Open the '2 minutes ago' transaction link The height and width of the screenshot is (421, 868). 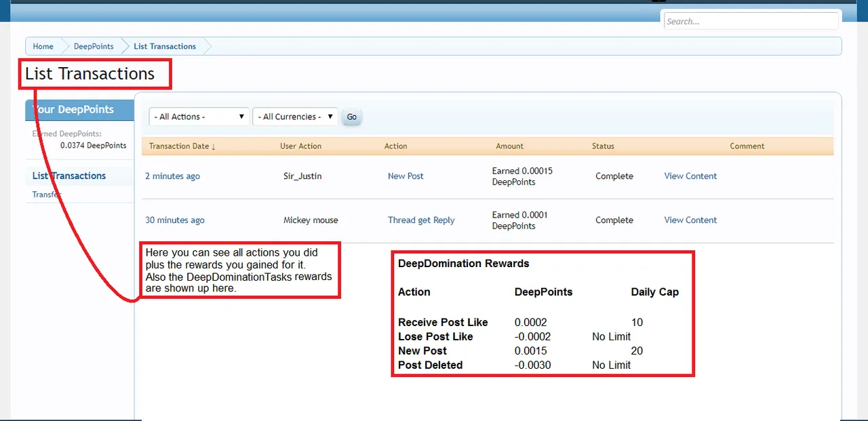pyautogui.click(x=172, y=176)
